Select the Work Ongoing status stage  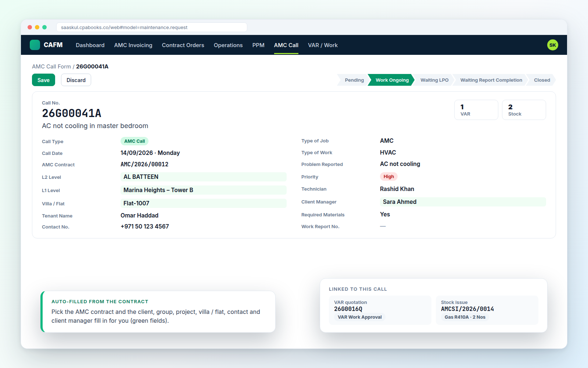click(x=391, y=80)
